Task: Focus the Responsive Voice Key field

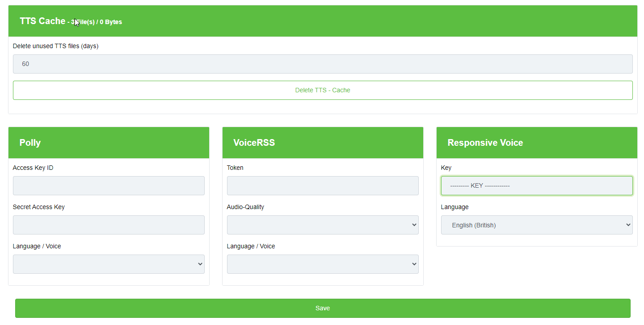Action: tap(537, 185)
